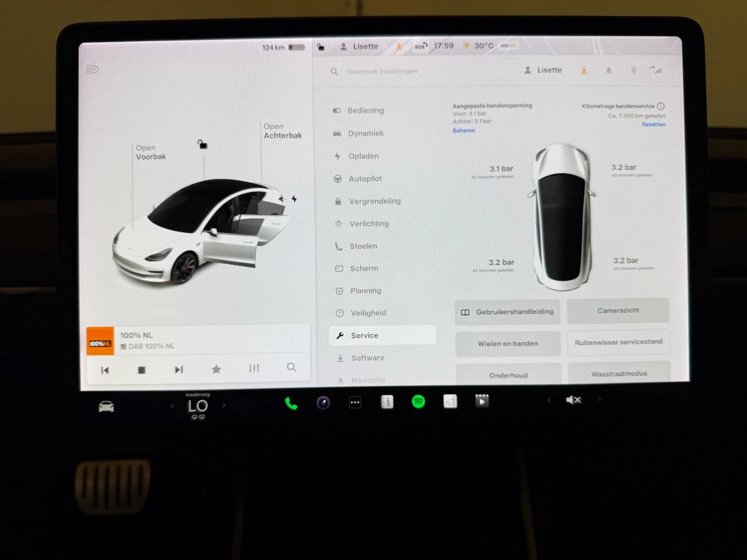Click Resetten link for tire service
This screenshot has width=747, height=560.
(x=653, y=124)
